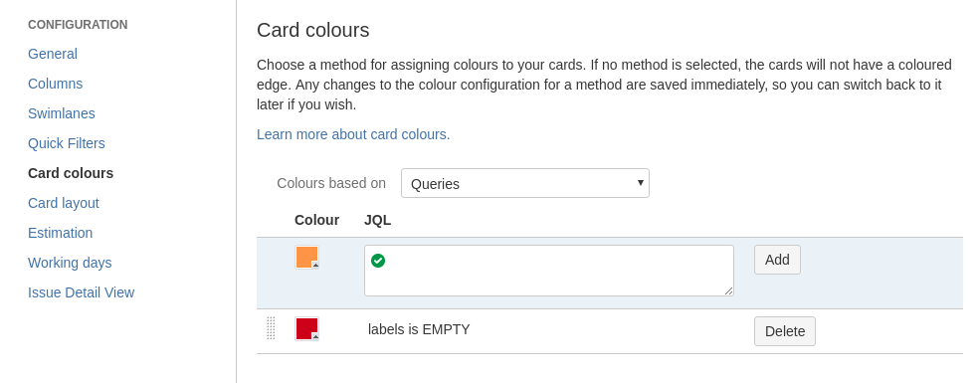
Task: Edit the labels is EMPTY JQL text
Action: 419,329
